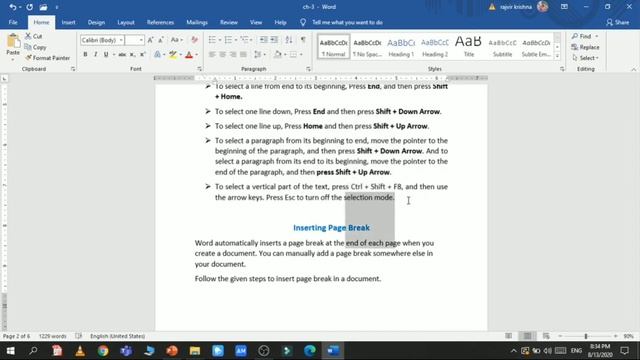The width and height of the screenshot is (640, 360).
Task: Toggle Bold formatting
Action: (85, 54)
